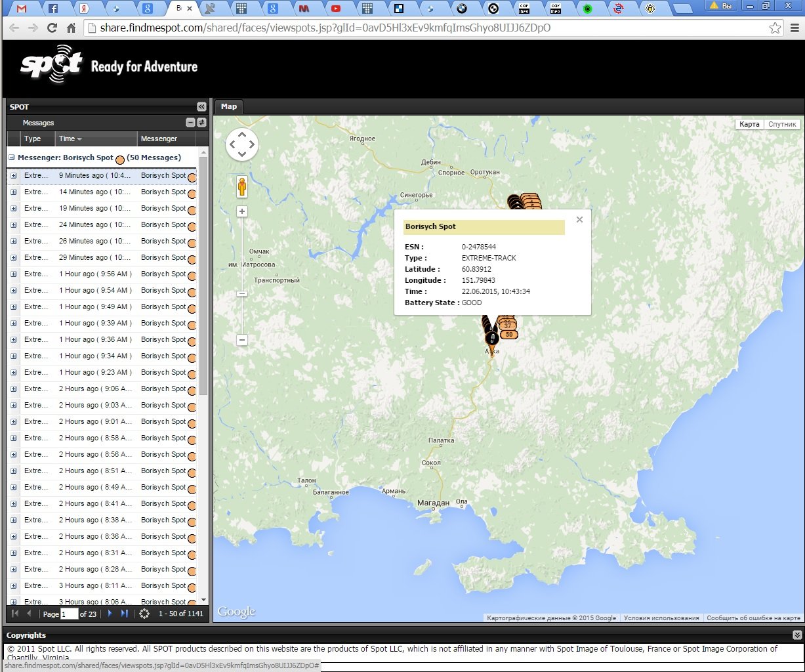Refresh the message list in pager bar
The width and height of the screenshot is (805, 672).
144,614
